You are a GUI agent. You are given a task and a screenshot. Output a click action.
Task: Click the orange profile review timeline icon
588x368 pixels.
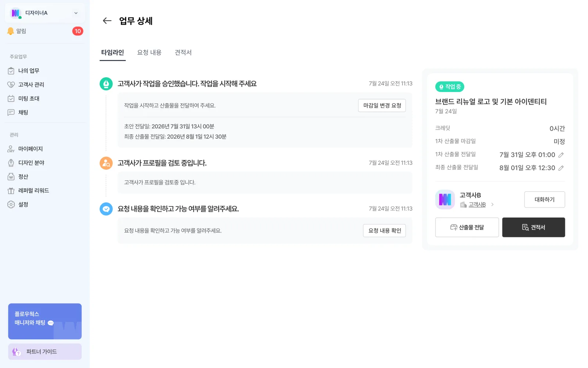point(106,163)
